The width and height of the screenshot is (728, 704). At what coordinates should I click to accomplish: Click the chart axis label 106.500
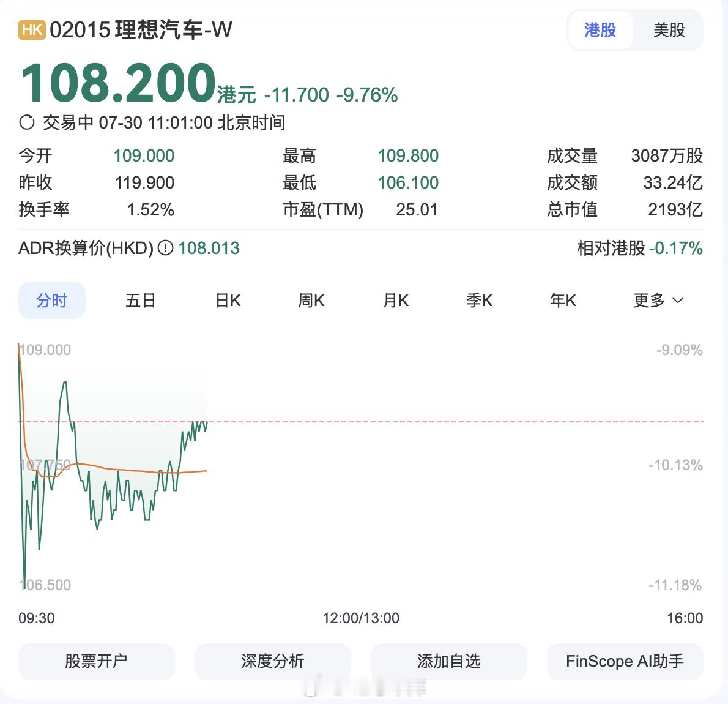coord(45,585)
